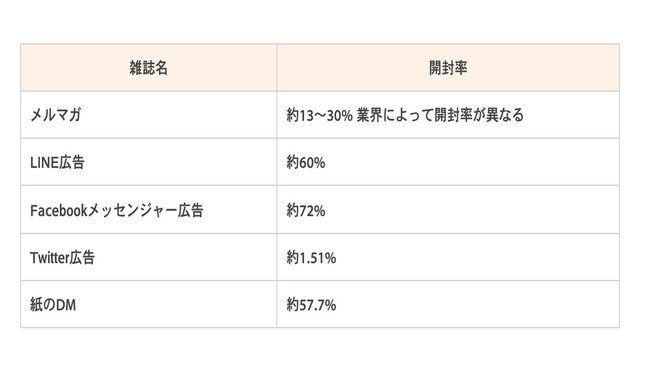Click the 約57.7% value
Screen dimensions: 650x366
pyautogui.click(x=311, y=305)
